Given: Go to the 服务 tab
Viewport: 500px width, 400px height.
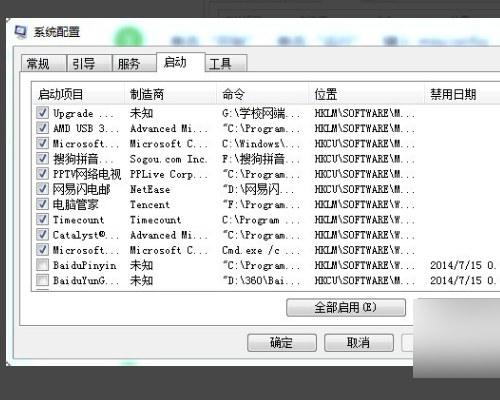Looking at the screenshot, I should tap(134, 63).
